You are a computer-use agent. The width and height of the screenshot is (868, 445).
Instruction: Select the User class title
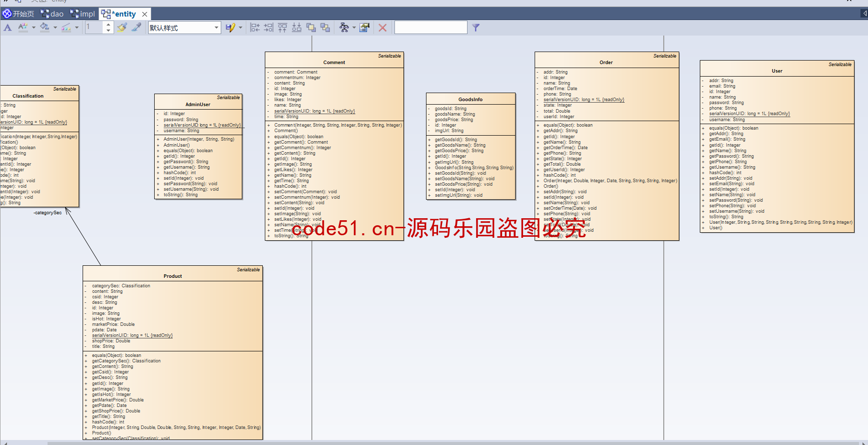(777, 71)
